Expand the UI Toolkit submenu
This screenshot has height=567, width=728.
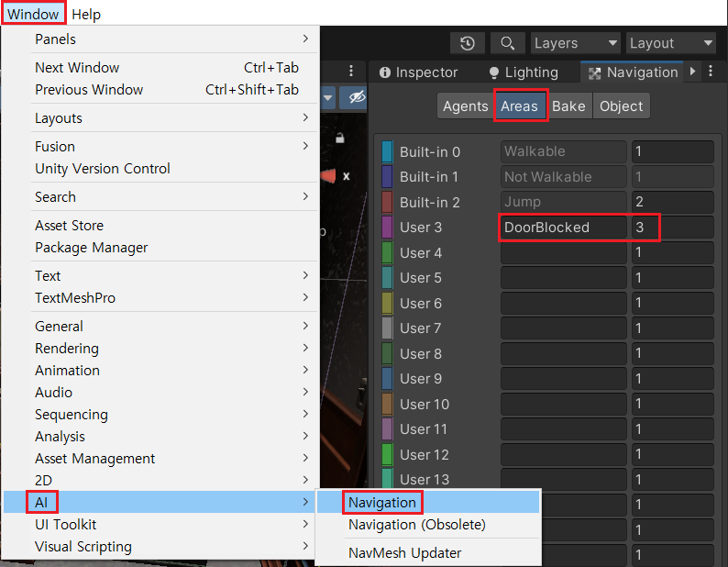pyautogui.click(x=160, y=524)
